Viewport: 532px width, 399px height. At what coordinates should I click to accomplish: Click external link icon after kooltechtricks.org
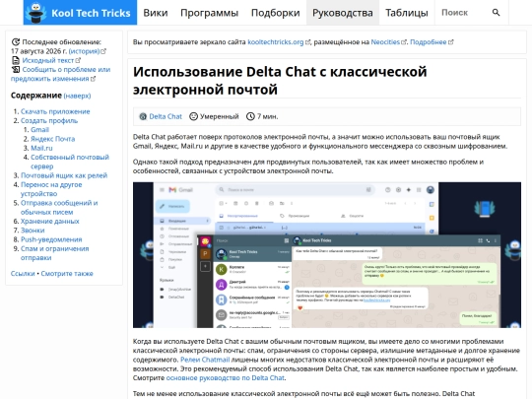(x=307, y=42)
